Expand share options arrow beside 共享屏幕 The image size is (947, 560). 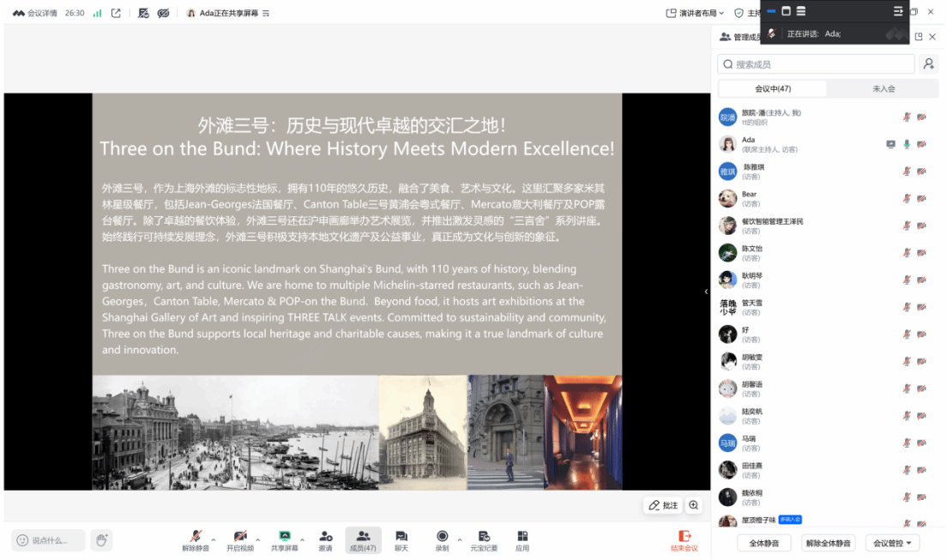point(302,539)
